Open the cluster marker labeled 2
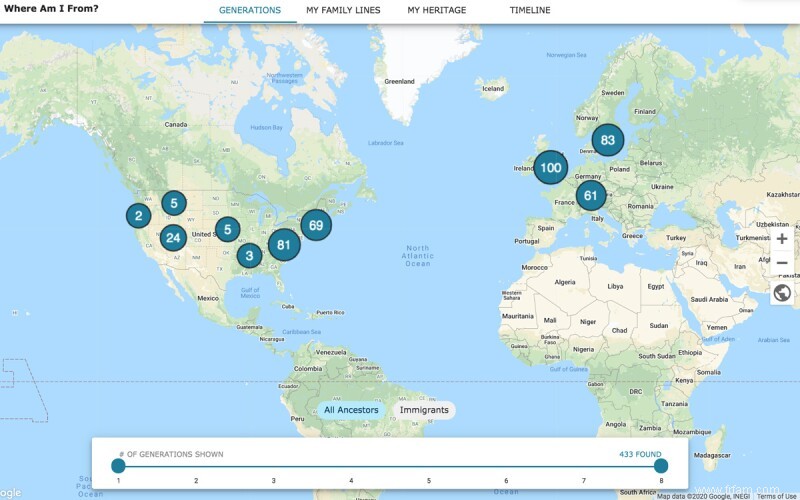800x500 pixels. (138, 215)
